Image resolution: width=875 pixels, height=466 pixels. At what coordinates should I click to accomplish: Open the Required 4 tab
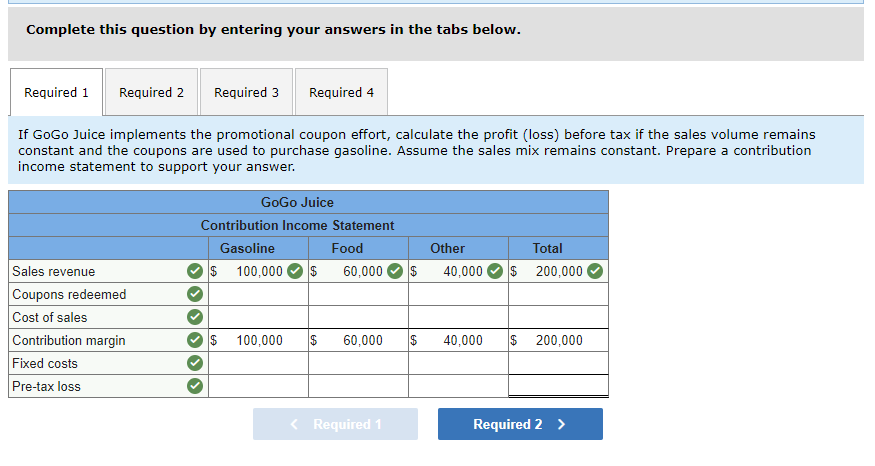click(342, 92)
